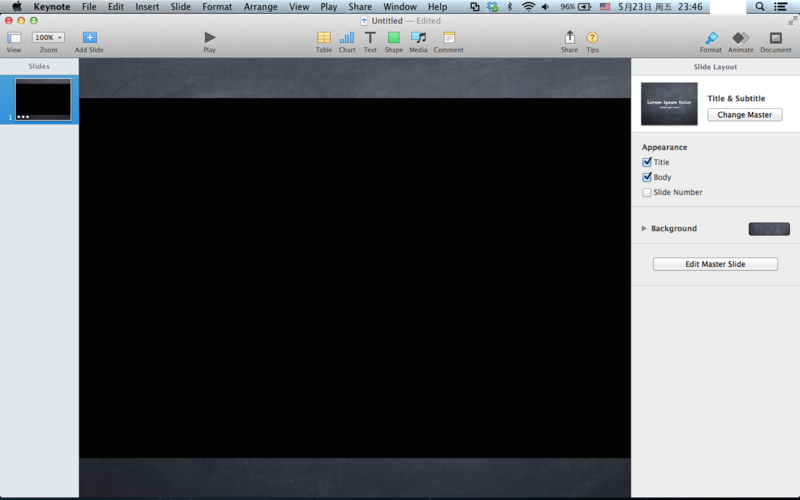Open the Play menu in the menu bar
The image size is (800, 500).
(329, 7)
